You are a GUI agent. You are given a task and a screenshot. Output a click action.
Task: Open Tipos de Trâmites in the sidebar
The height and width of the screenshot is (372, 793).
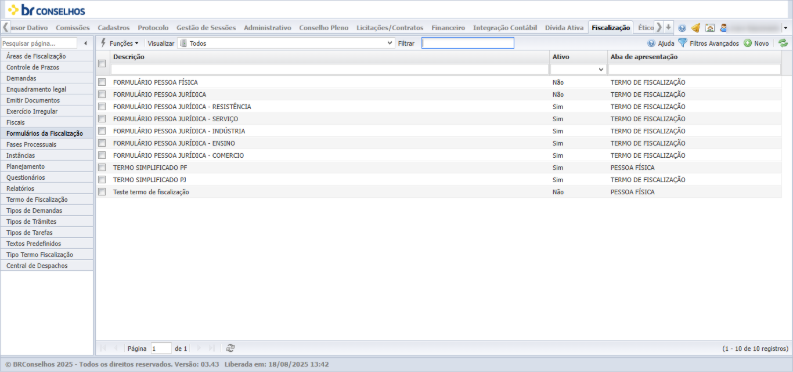click(47, 221)
